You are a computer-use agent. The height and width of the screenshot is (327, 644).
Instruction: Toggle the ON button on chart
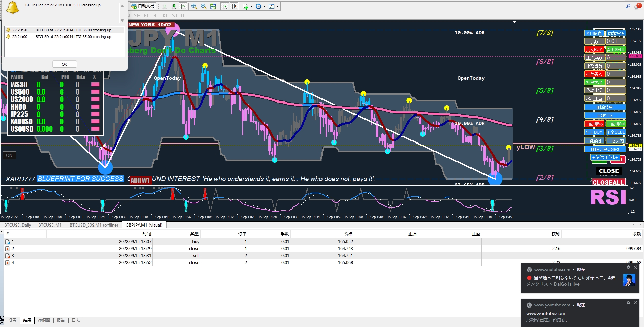coord(9,155)
